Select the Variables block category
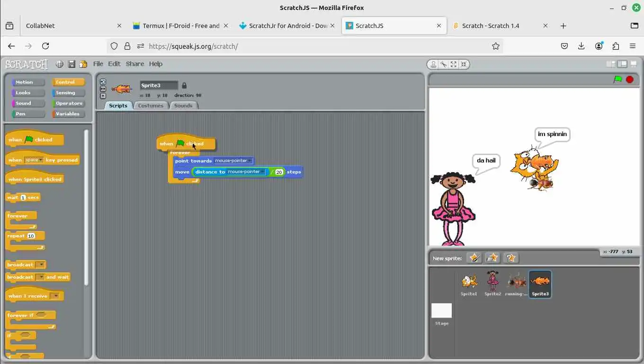The width and height of the screenshot is (644, 364). click(68, 114)
